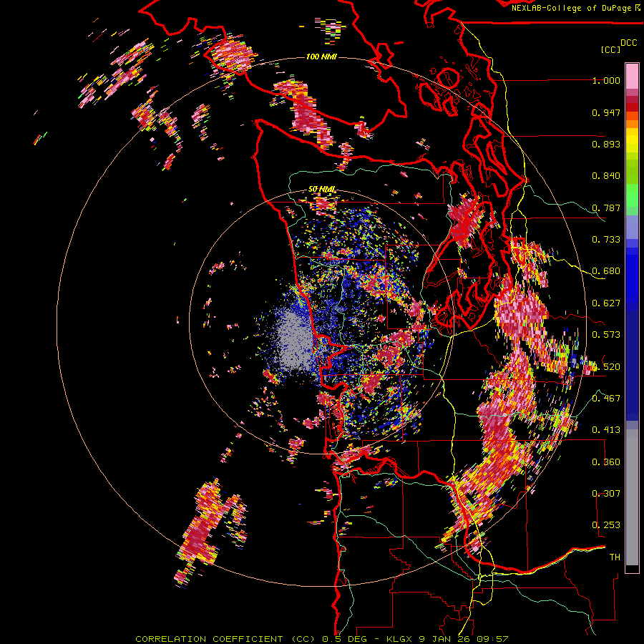Click the light pink top segment of color bar

click(x=632, y=77)
